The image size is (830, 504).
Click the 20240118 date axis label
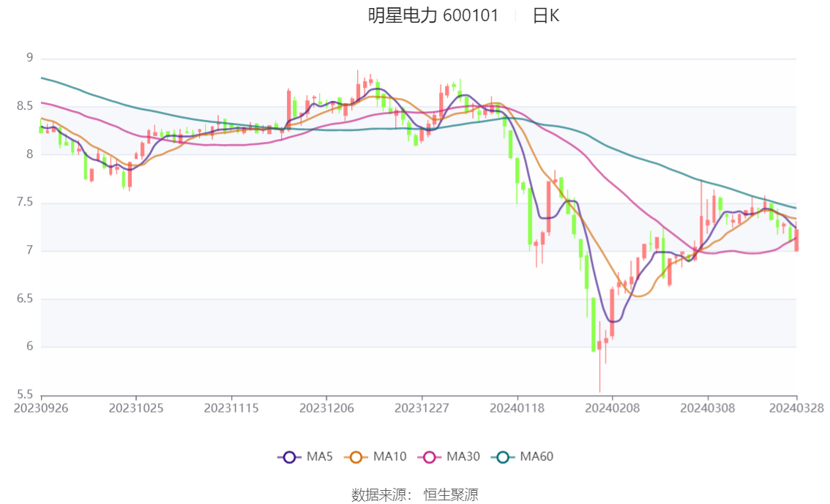pos(516,407)
